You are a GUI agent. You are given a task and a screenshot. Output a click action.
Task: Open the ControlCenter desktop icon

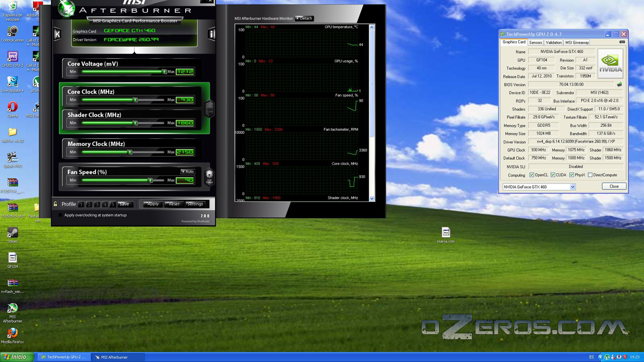coord(13,35)
